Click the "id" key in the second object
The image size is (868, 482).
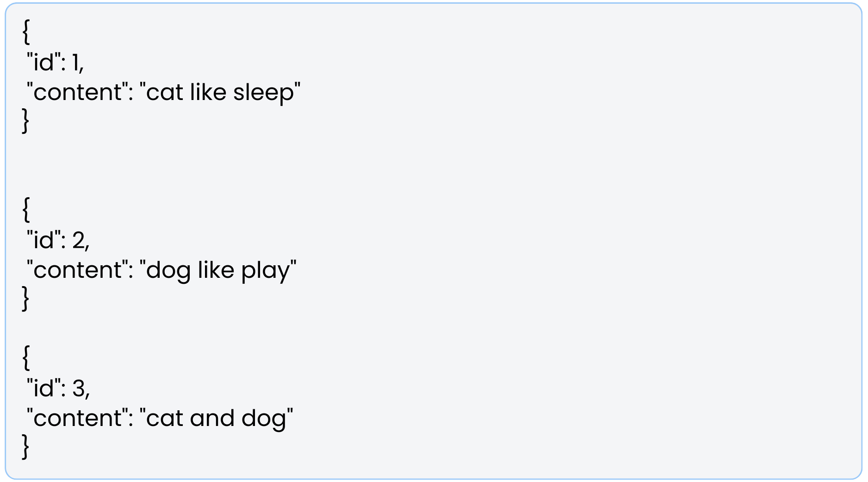point(44,240)
